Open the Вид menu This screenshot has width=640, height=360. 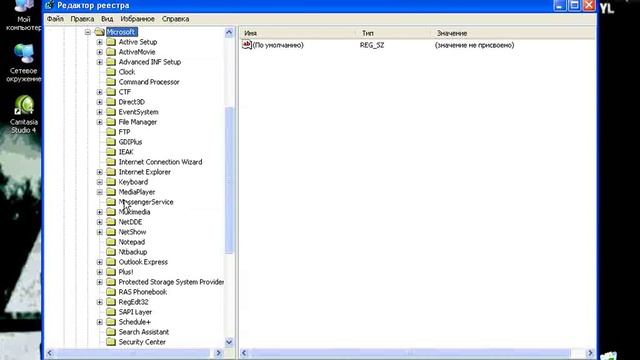pyautogui.click(x=107, y=19)
